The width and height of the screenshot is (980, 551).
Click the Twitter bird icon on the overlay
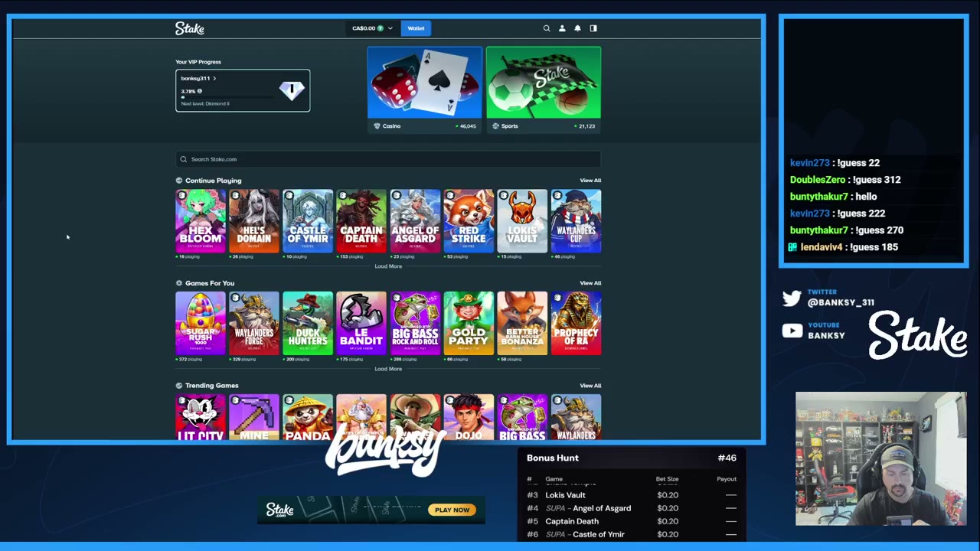(x=792, y=298)
